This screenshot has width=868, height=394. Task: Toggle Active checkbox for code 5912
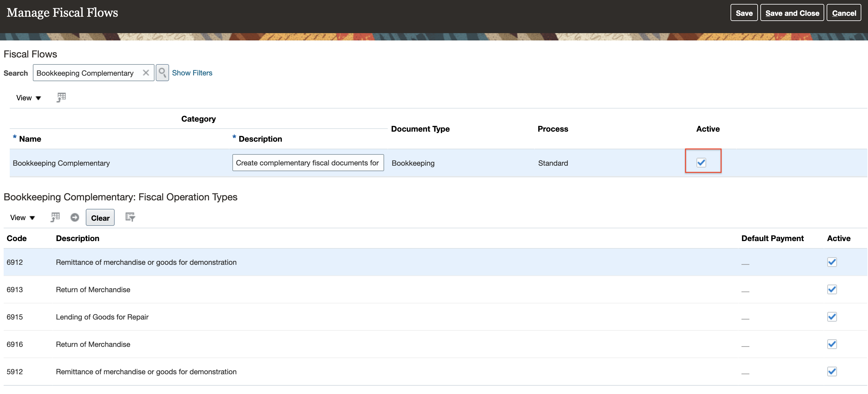[832, 372]
